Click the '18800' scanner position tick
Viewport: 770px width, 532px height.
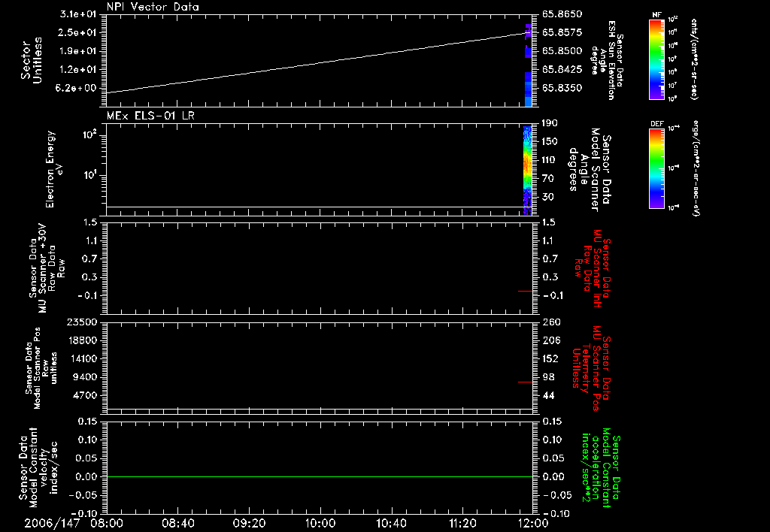click(81, 340)
